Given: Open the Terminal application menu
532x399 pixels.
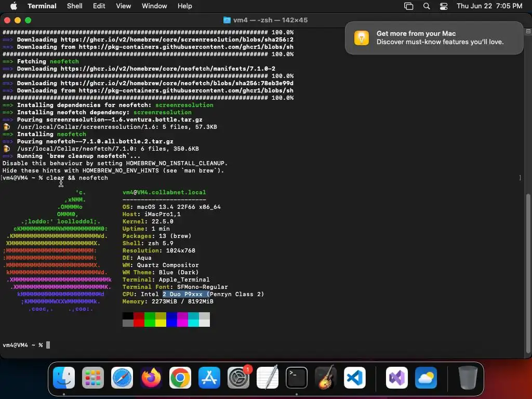Looking at the screenshot, I should click(x=42, y=6).
